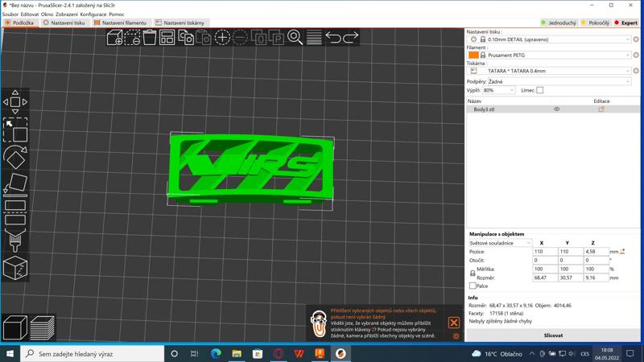Click orange filament color swatch
Image resolution: width=644 pixels, height=362 pixels.
473,55
